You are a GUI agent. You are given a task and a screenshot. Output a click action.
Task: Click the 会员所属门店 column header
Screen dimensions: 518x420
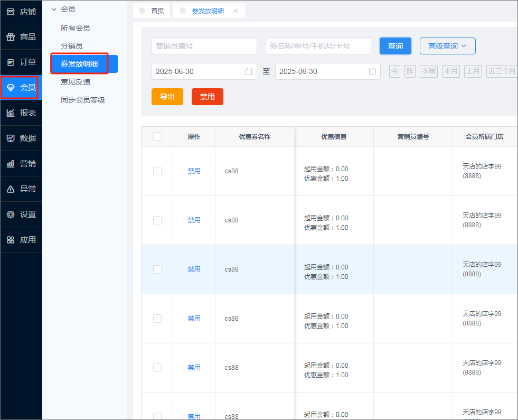pos(485,136)
